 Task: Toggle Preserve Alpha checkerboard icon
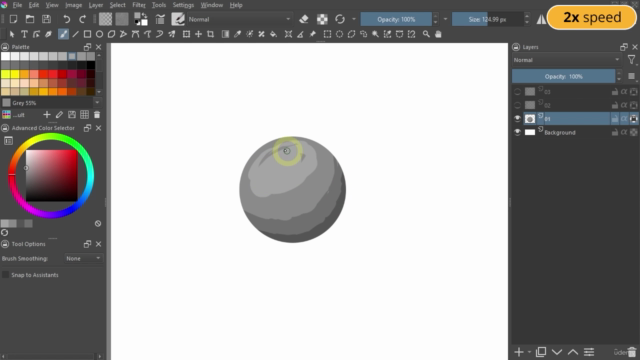click(x=322, y=19)
